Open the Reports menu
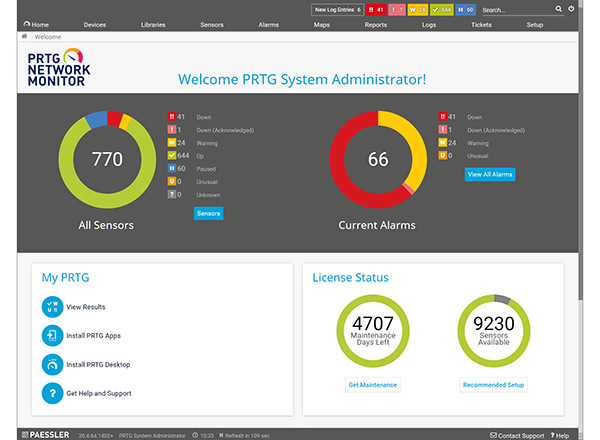 (375, 24)
